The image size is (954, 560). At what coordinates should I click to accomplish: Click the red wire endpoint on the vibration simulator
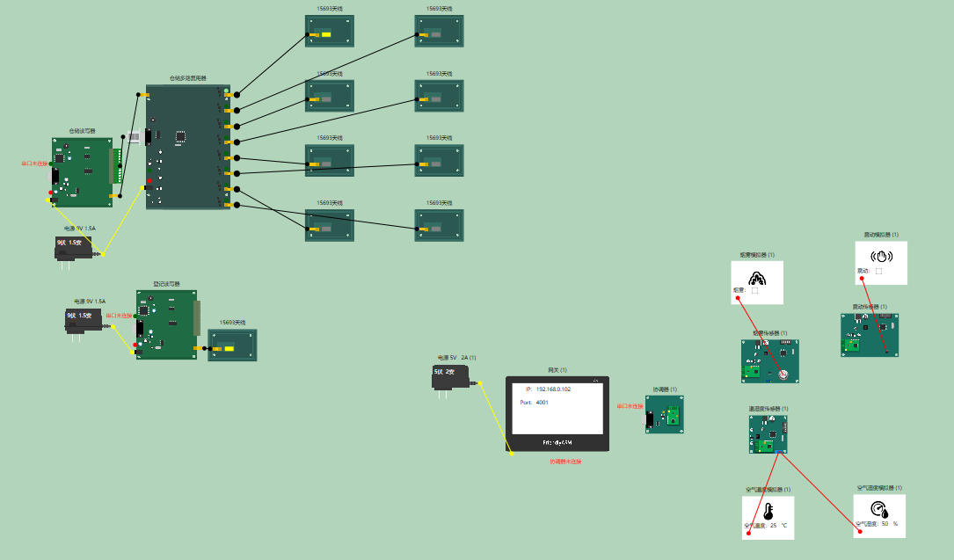(x=862, y=279)
